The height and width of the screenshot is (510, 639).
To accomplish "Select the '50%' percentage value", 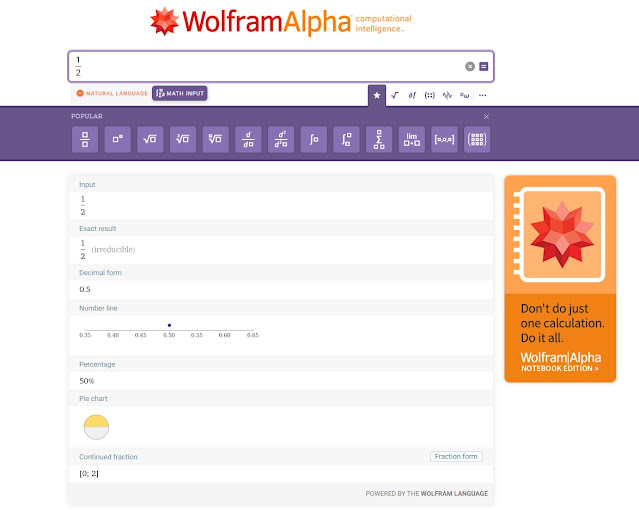I will tap(86, 381).
